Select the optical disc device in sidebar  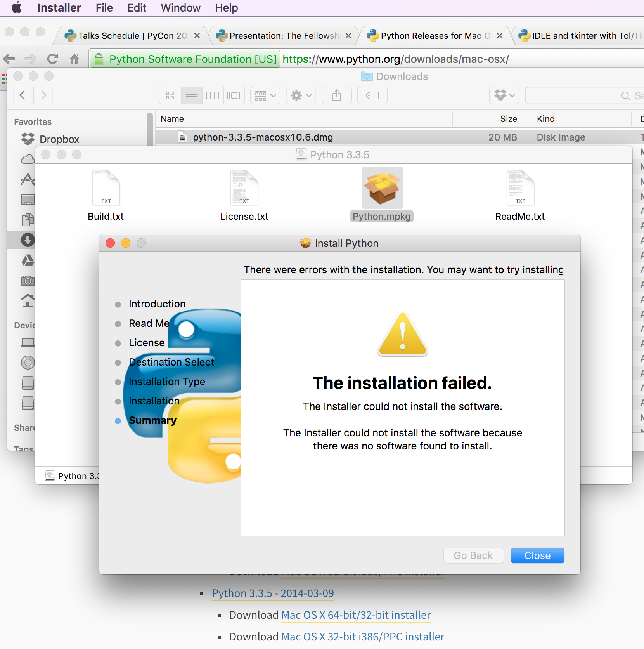pyautogui.click(x=28, y=363)
